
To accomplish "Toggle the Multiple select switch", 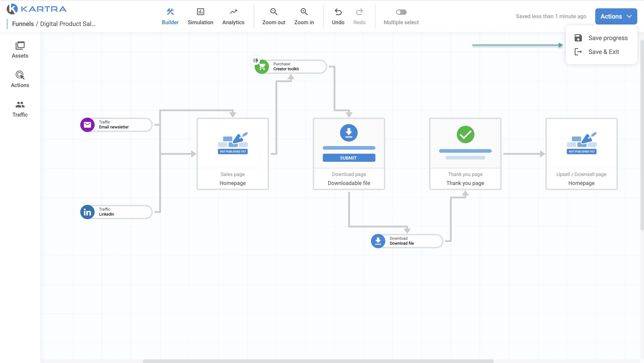I will [401, 12].
